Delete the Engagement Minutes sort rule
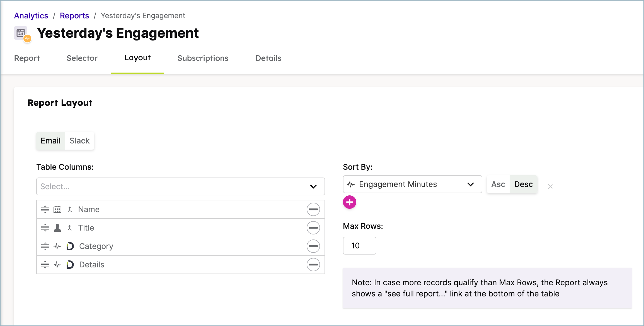This screenshot has height=326, width=644. point(550,186)
